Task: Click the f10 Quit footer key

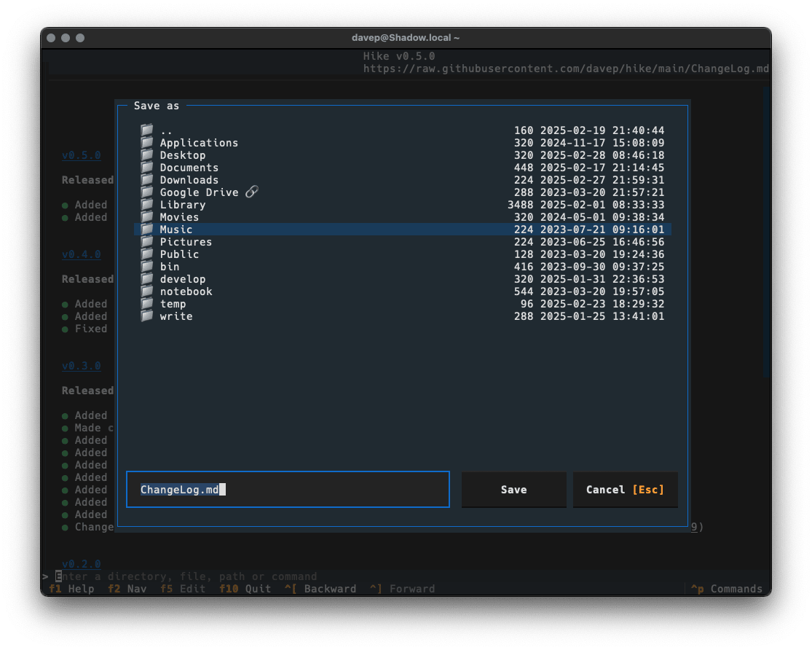Action: click(x=245, y=589)
